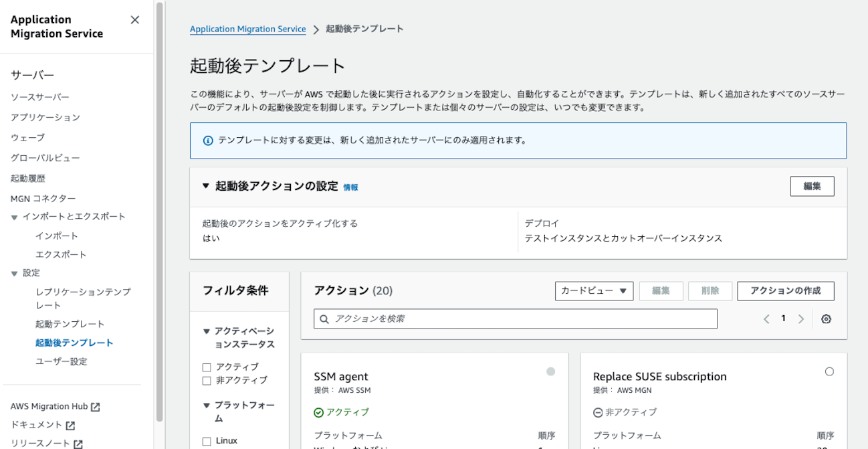Open インポート in the sidebar
This screenshot has height=449, width=868.
pos(57,236)
